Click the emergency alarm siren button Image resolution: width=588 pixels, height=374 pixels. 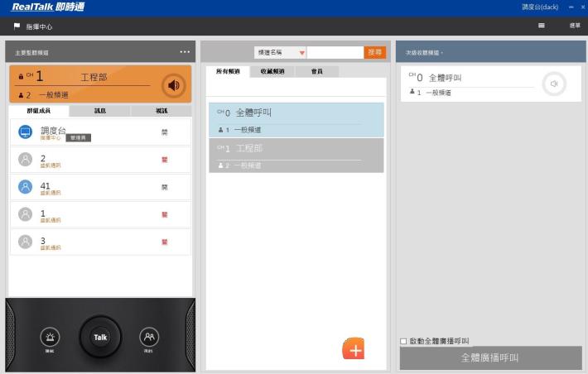[50, 337]
